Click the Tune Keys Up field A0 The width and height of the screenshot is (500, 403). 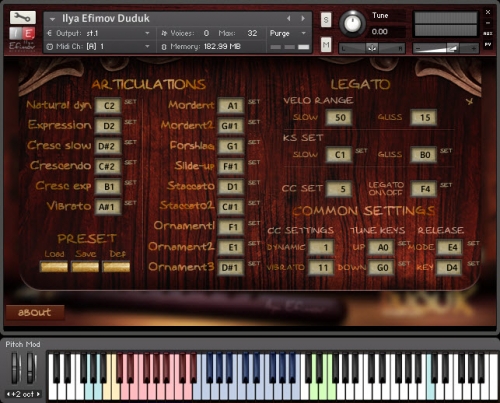(381, 247)
